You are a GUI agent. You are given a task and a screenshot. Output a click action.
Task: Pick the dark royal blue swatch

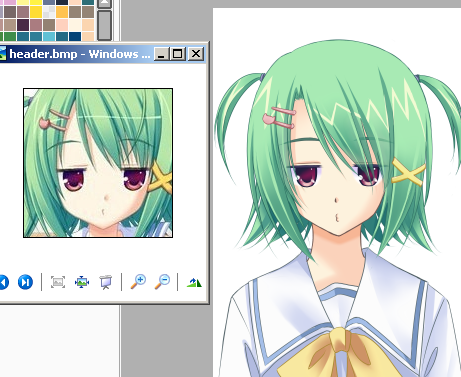[x=75, y=36]
